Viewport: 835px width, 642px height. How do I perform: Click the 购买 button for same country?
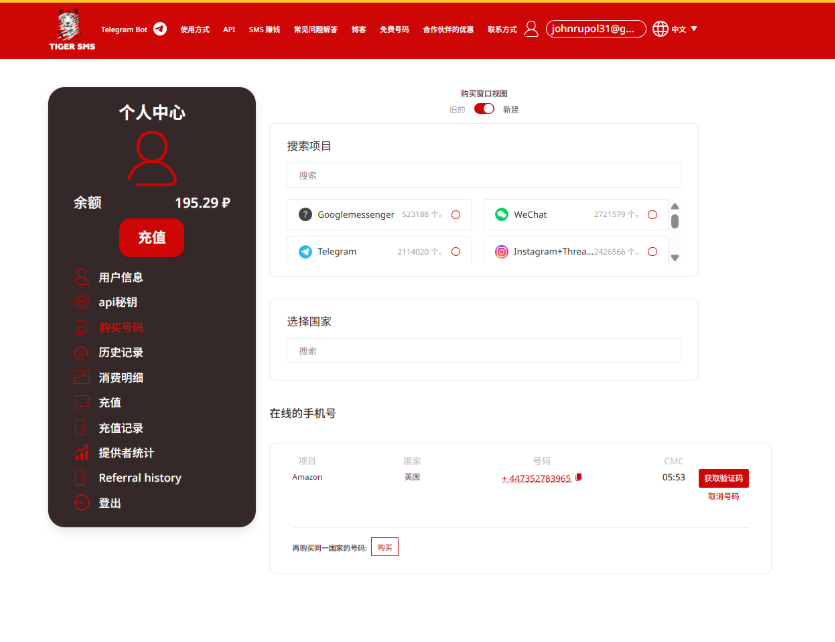(x=385, y=547)
